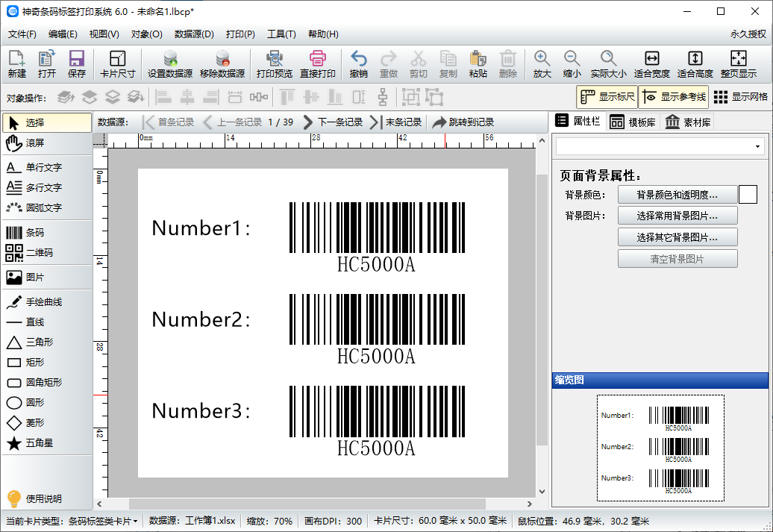The width and height of the screenshot is (773, 532).
Task: Select the 手绘曲线 freehand curve tool
Action: coord(47,301)
